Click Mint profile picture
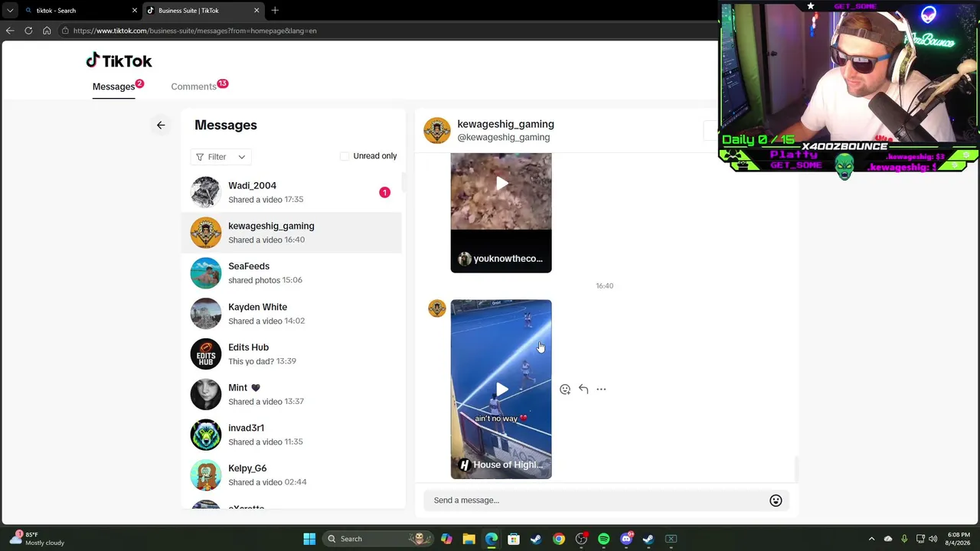Screen dimensions: 980x551 (205, 394)
